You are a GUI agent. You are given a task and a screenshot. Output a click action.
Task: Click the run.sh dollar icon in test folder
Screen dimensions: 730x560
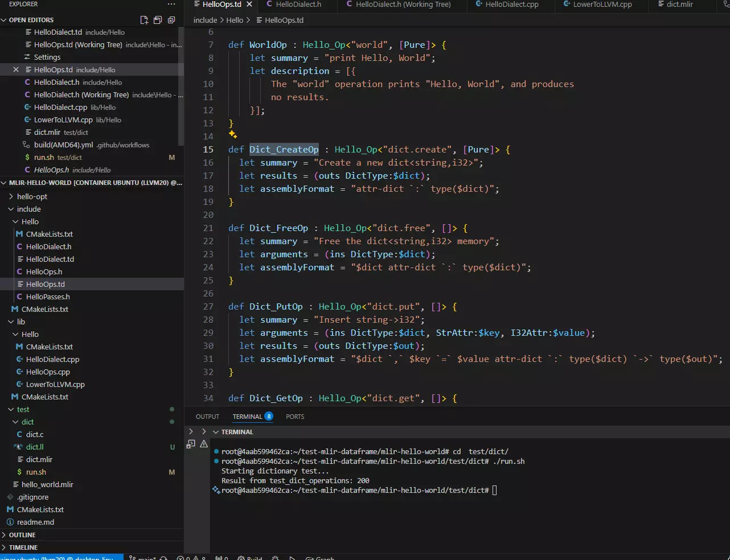[19, 472]
